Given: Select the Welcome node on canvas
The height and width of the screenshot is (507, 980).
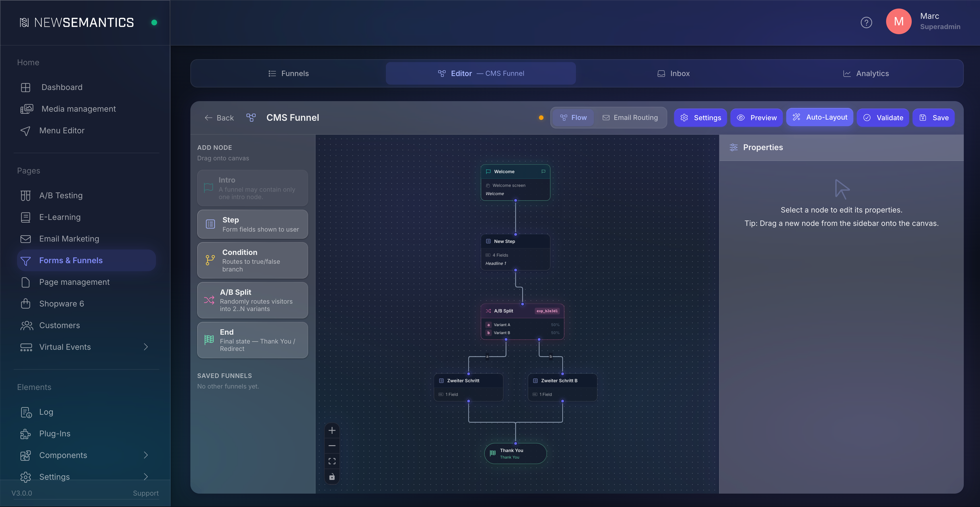Looking at the screenshot, I should [516, 183].
